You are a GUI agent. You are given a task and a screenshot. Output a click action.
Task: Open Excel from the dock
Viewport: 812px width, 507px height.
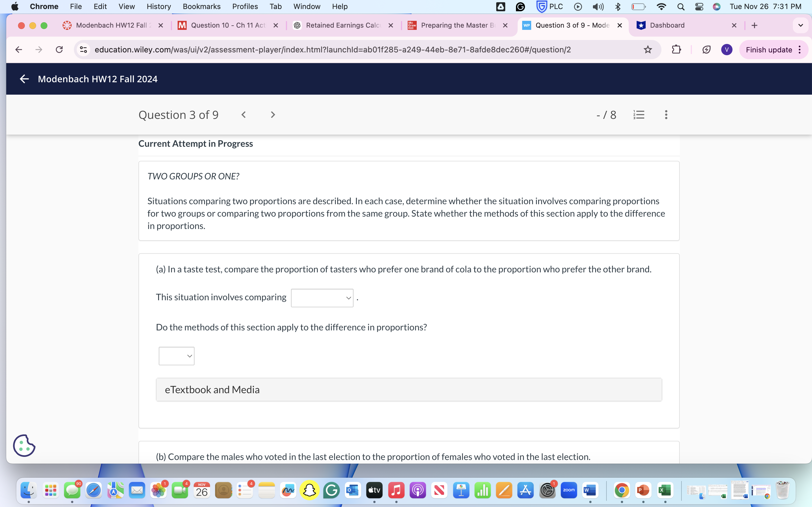click(665, 490)
